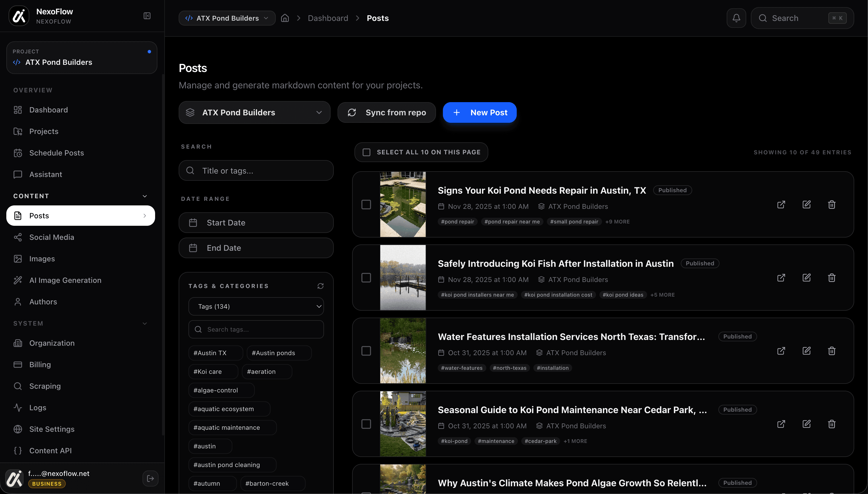The height and width of the screenshot is (494, 868).
Task: Open the AI Image Generation tool
Action: coord(65,280)
